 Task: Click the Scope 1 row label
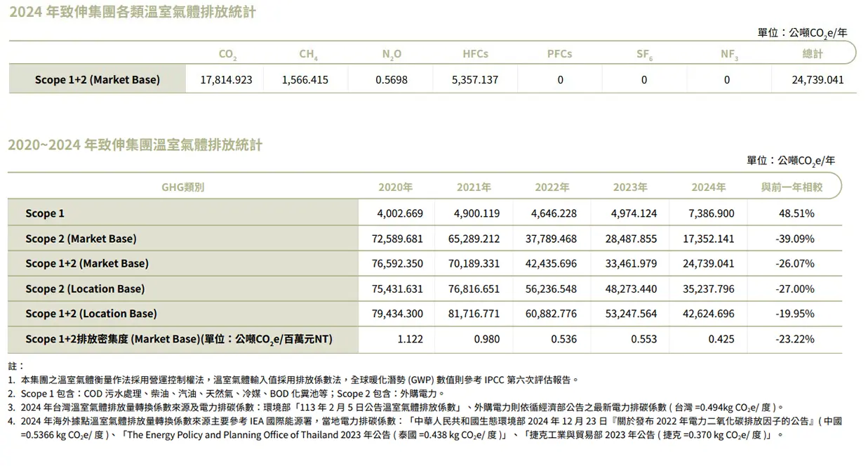tap(45, 214)
